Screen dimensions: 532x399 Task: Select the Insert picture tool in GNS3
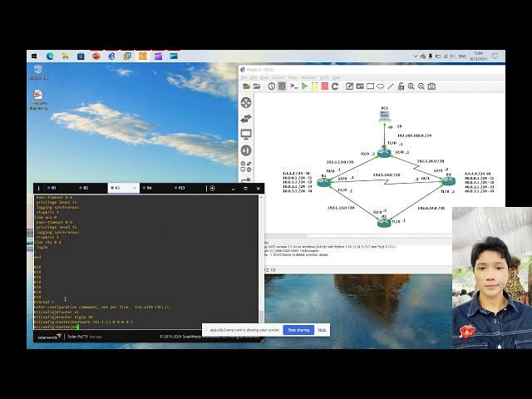tap(360, 86)
